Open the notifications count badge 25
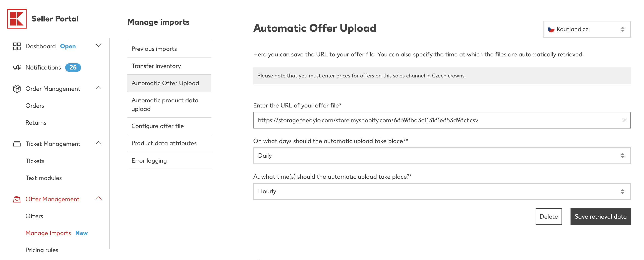The width and height of the screenshot is (644, 260). tap(73, 68)
